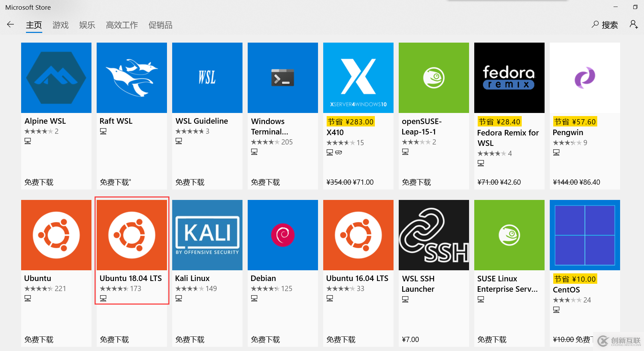Screen dimensions: 644x351
Task: Click the Kali Linux rating of 149
Action: [x=196, y=289]
